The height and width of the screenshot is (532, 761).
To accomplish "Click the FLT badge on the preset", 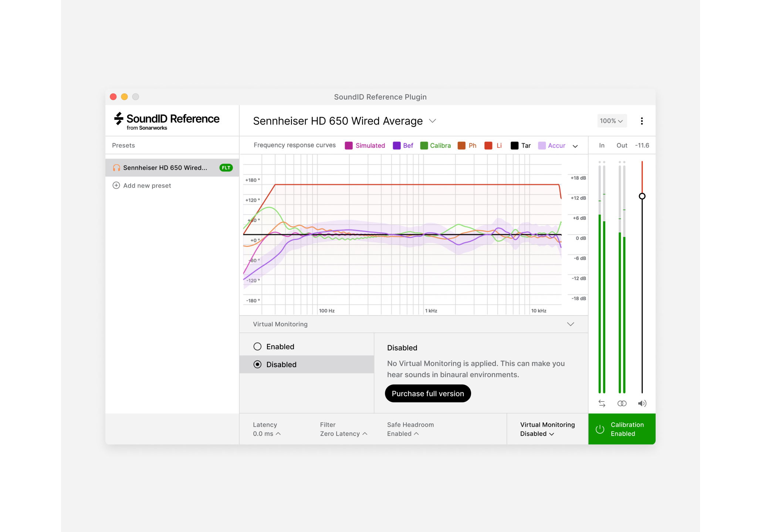I will click(x=226, y=168).
